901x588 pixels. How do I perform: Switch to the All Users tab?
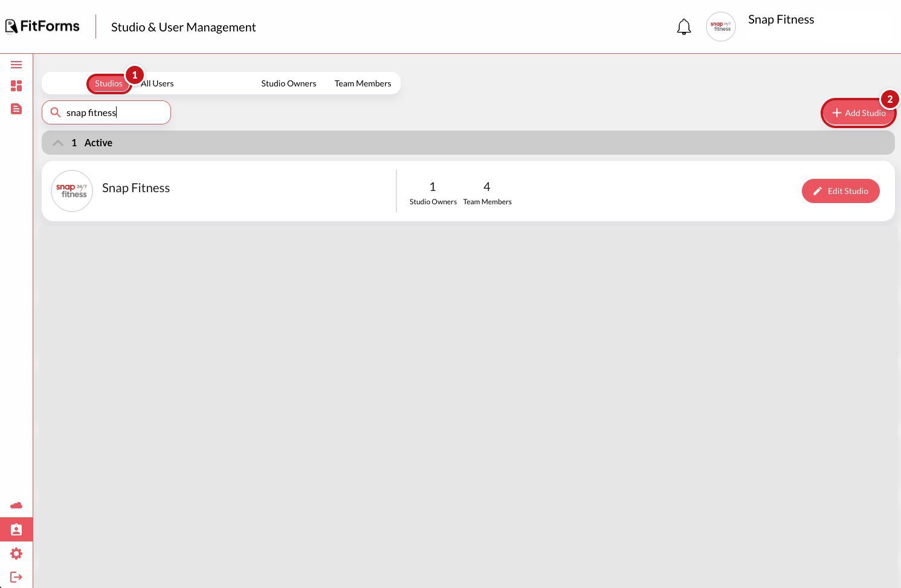[x=157, y=83]
